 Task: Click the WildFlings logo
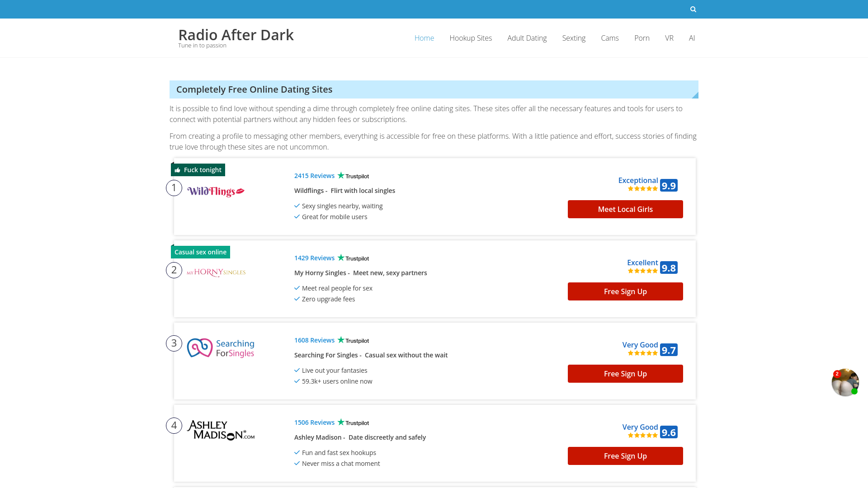click(x=216, y=192)
